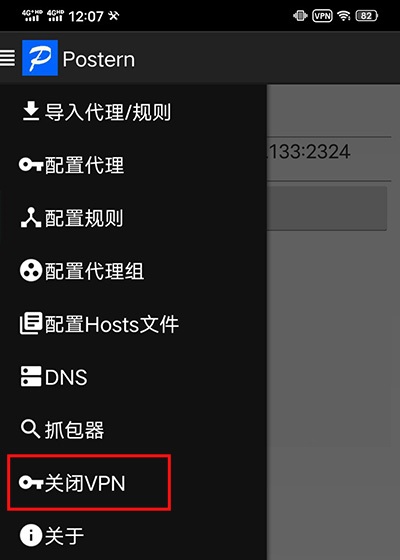This screenshot has height=560, width=400.
Task: Select the 配置Hosts文件 label
Action: (x=112, y=324)
